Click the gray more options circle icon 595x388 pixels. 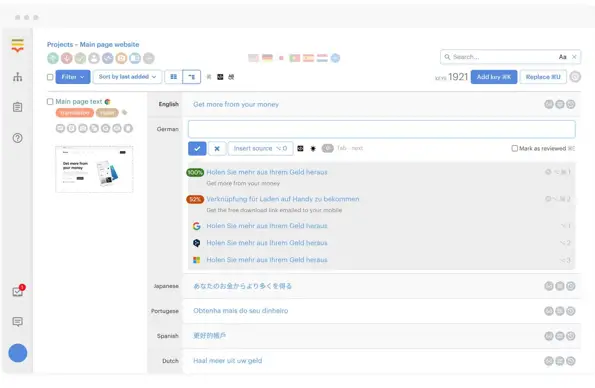[149, 58]
